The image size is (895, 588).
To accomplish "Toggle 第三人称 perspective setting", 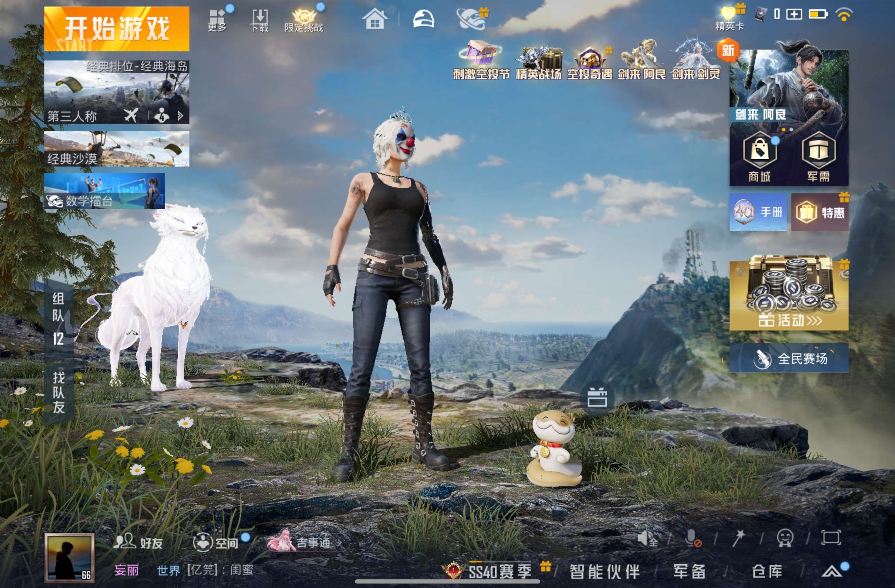I will 72,116.
